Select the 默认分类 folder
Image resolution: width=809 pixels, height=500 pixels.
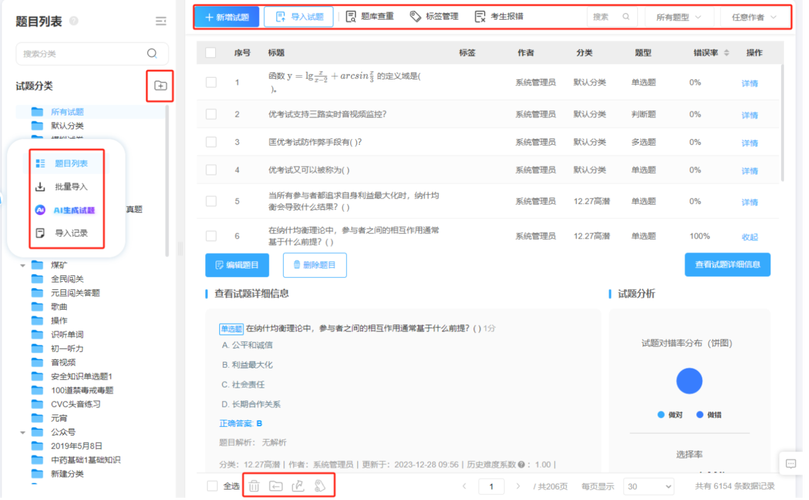point(67,126)
